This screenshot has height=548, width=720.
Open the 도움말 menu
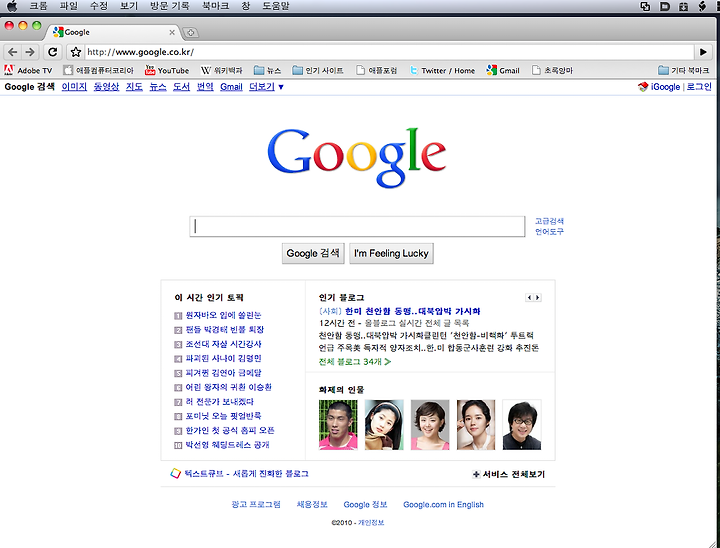[x=276, y=6]
